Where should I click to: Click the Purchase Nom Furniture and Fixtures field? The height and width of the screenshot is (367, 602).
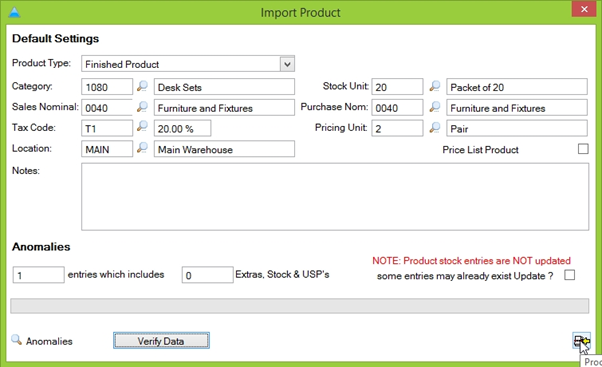click(x=517, y=107)
